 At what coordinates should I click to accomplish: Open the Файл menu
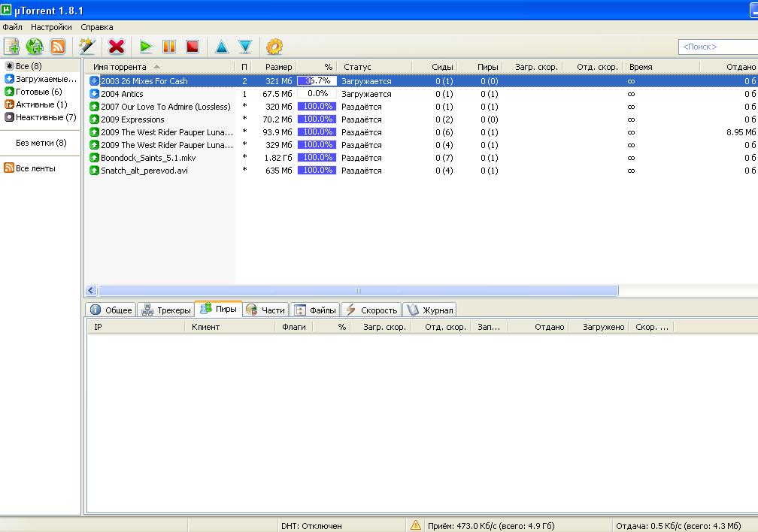coord(13,27)
